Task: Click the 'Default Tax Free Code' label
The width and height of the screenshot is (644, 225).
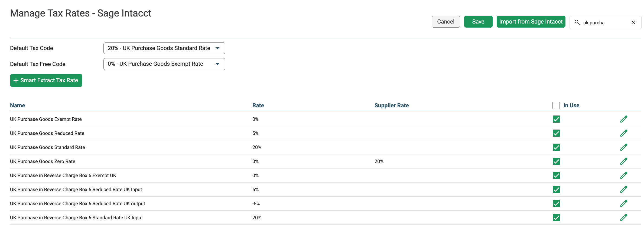Action: pyautogui.click(x=38, y=64)
